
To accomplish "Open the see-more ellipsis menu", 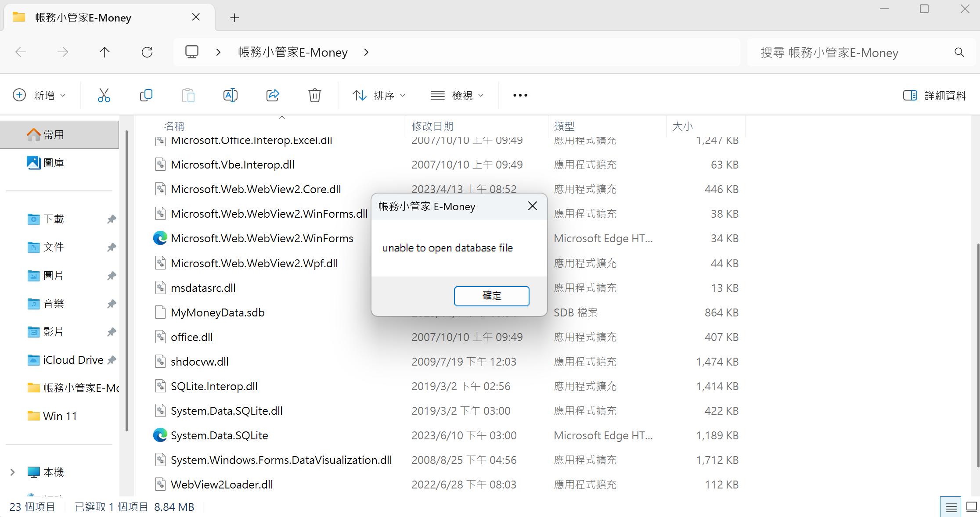I will pyautogui.click(x=520, y=95).
